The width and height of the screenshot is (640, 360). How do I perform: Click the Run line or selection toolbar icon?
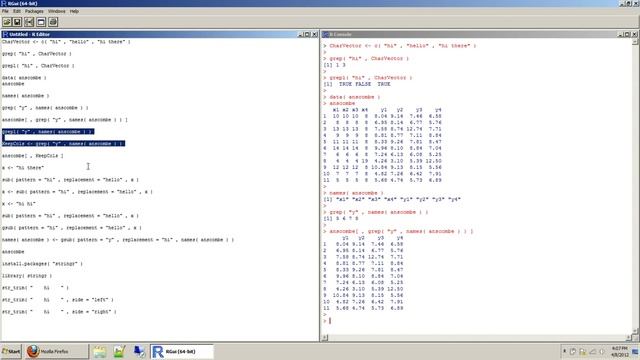pyautogui.click(x=29, y=22)
